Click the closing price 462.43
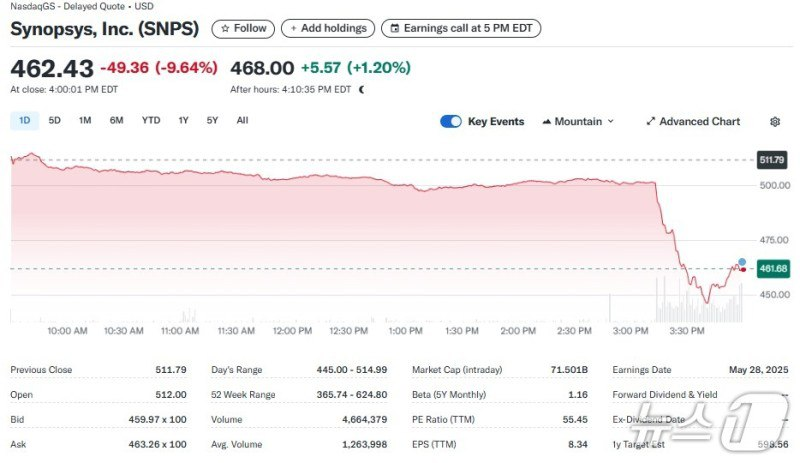 pyautogui.click(x=52, y=68)
